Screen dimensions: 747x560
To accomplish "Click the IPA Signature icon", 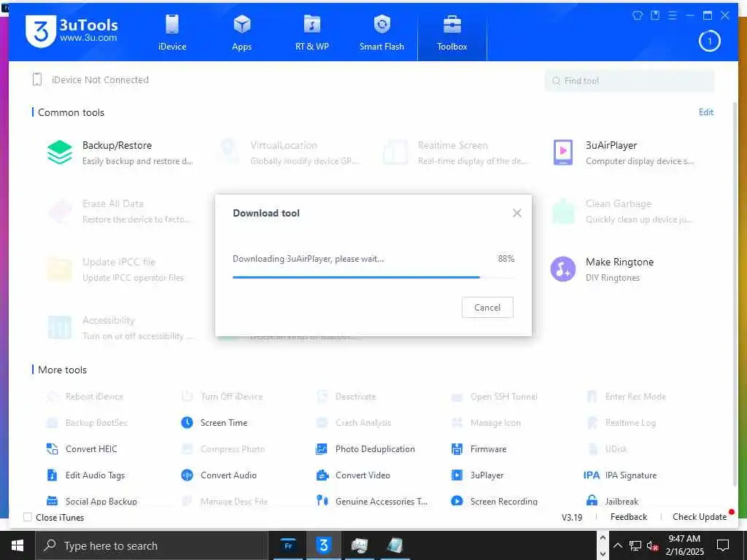I will tap(592, 475).
